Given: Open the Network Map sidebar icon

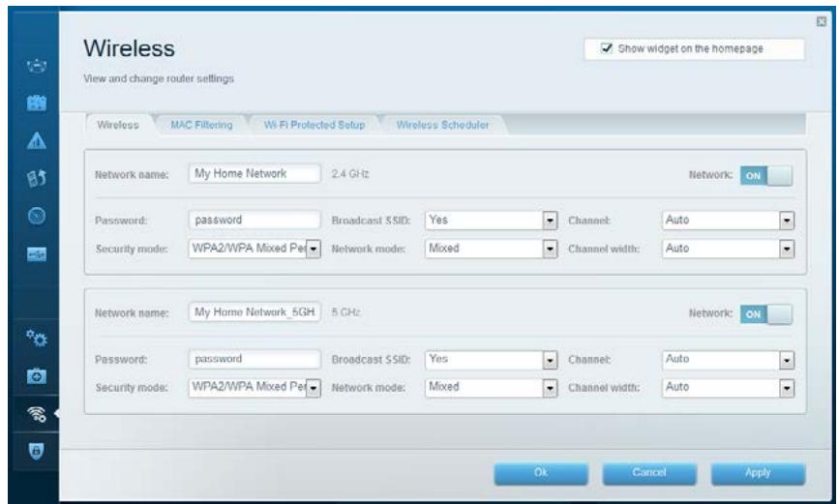Looking at the screenshot, I should [37, 66].
